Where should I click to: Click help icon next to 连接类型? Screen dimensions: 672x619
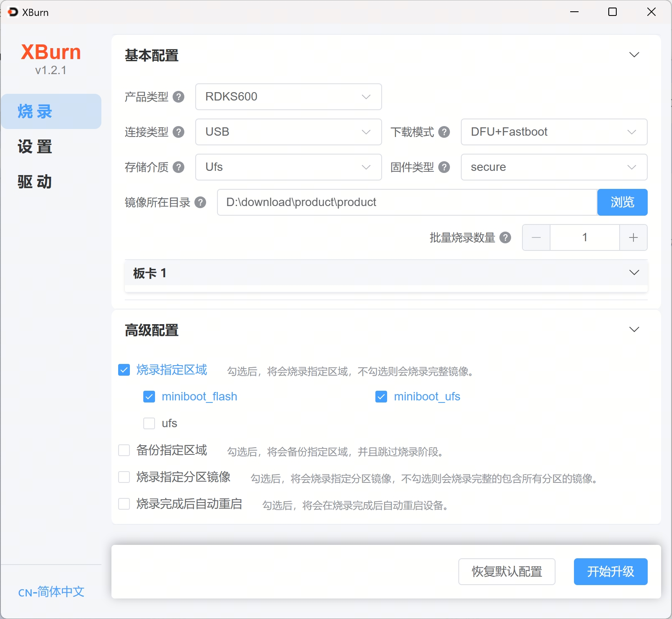(178, 132)
